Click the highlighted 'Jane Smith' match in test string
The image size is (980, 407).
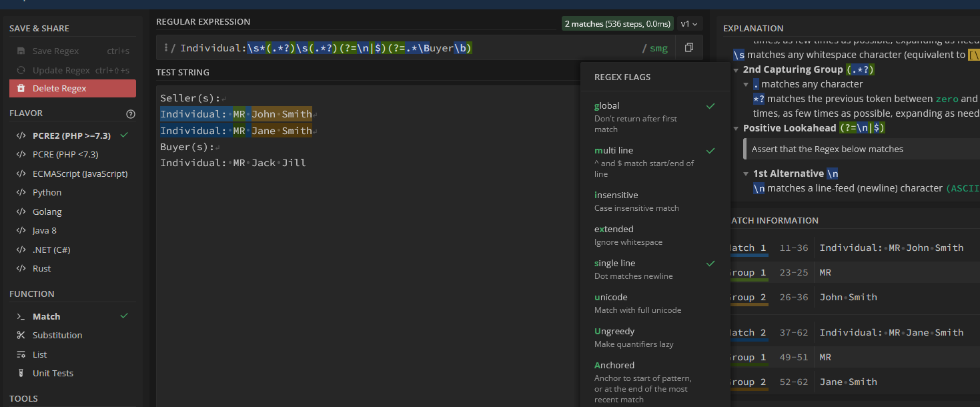coord(282,131)
